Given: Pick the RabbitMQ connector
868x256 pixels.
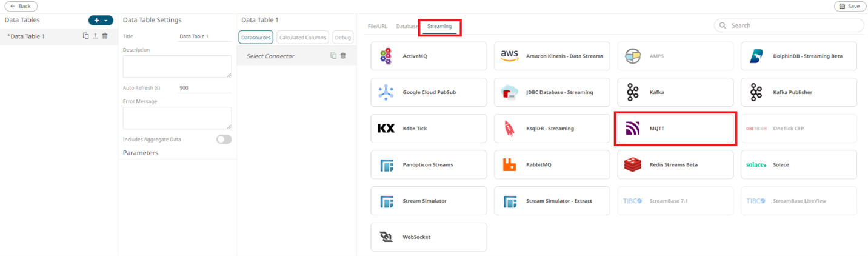Looking at the screenshot, I should pyautogui.click(x=552, y=164).
